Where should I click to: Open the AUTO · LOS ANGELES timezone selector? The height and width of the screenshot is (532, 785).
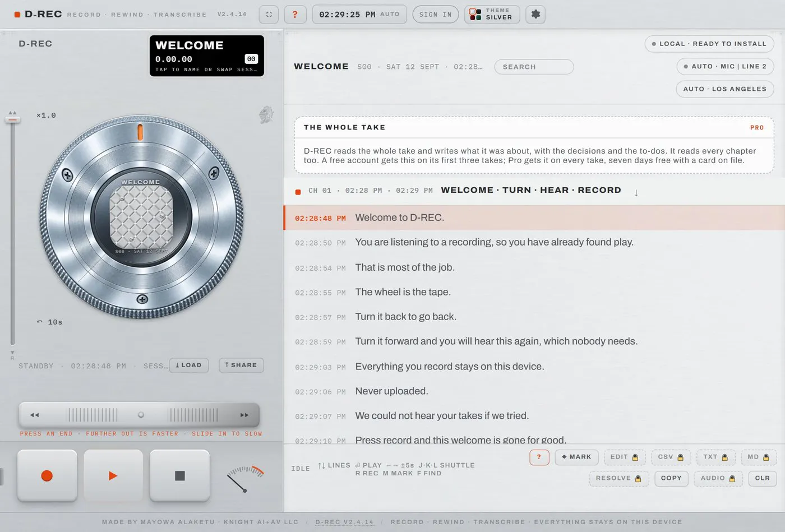click(x=725, y=89)
